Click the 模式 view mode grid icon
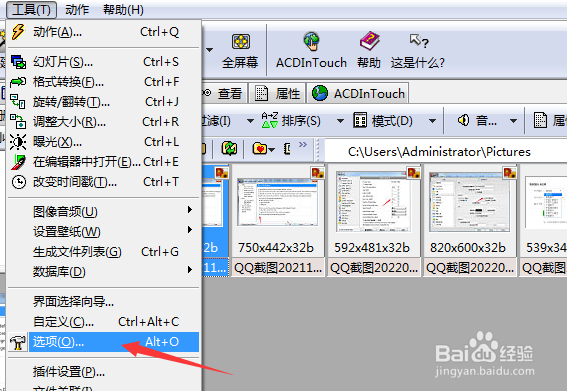Viewport: 567px width, 391px height. [360, 120]
